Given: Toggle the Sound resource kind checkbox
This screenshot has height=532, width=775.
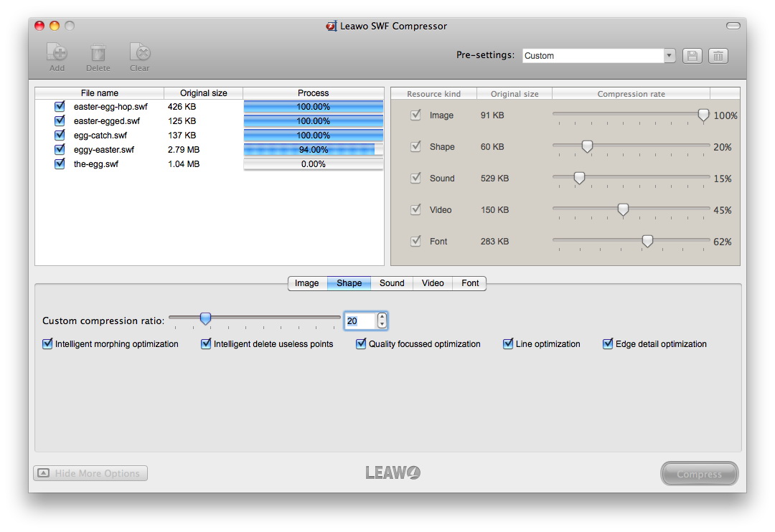Looking at the screenshot, I should [x=415, y=178].
